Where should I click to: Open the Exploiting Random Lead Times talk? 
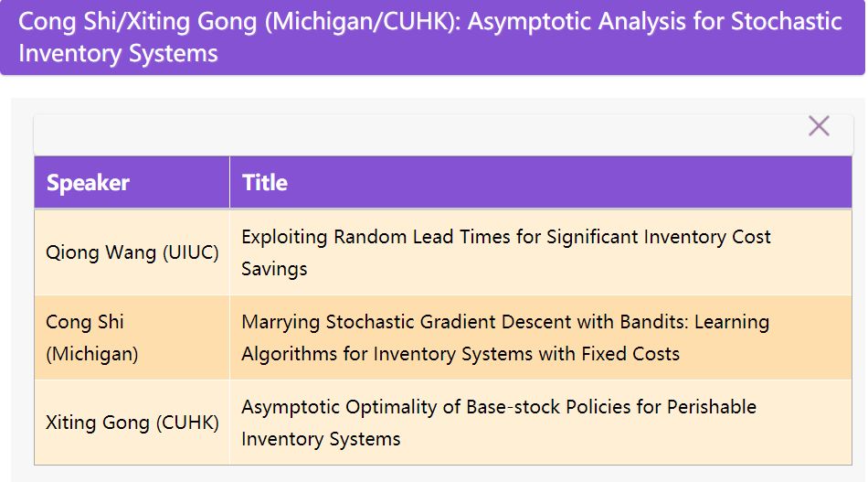point(505,237)
